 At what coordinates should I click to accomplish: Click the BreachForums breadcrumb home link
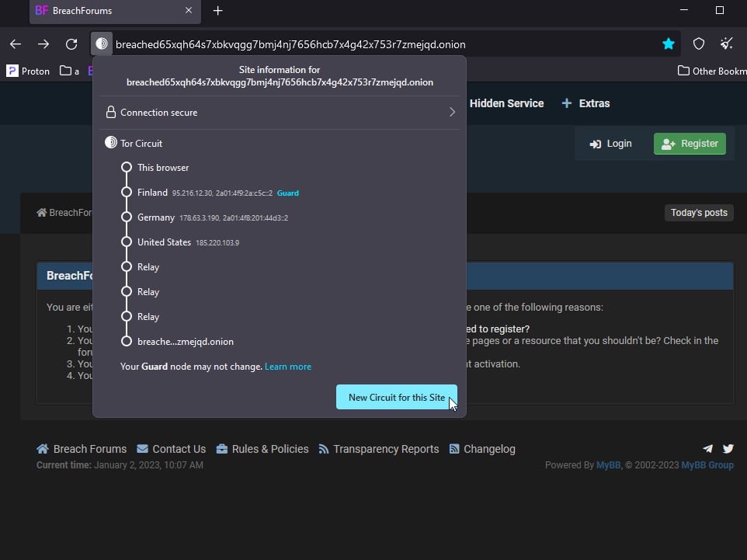pyautogui.click(x=64, y=213)
